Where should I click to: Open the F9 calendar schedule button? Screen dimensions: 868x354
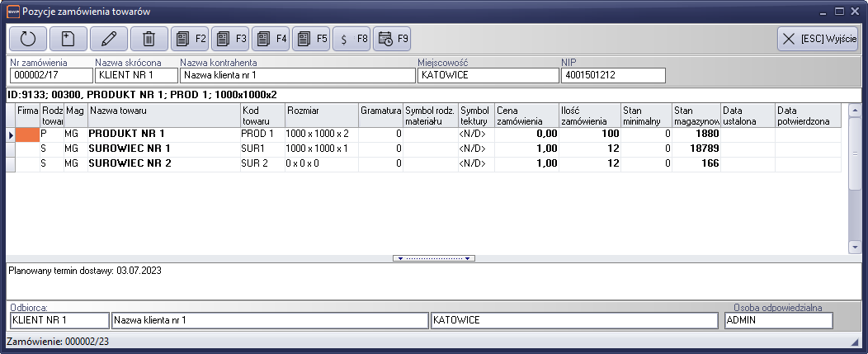(x=392, y=38)
